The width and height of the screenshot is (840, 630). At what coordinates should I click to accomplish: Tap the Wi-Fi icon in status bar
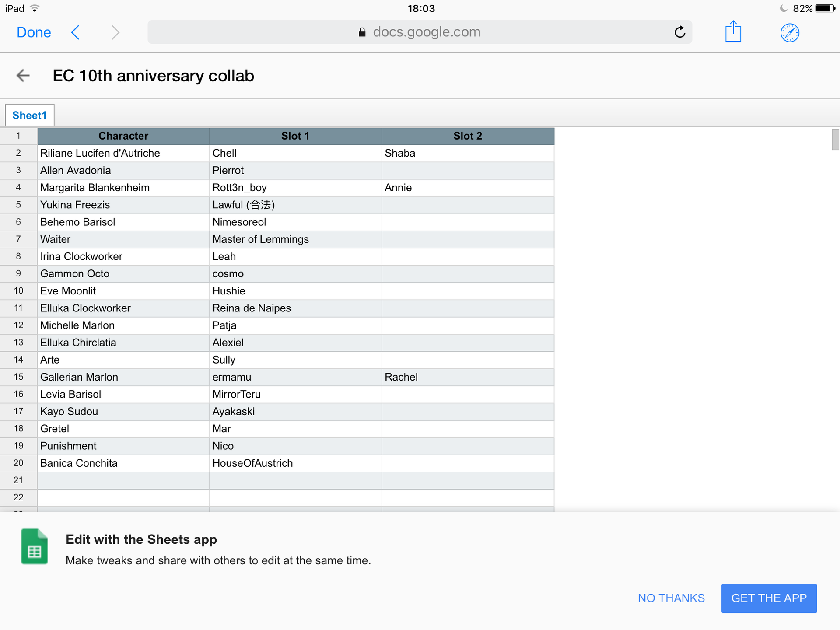(35, 8)
